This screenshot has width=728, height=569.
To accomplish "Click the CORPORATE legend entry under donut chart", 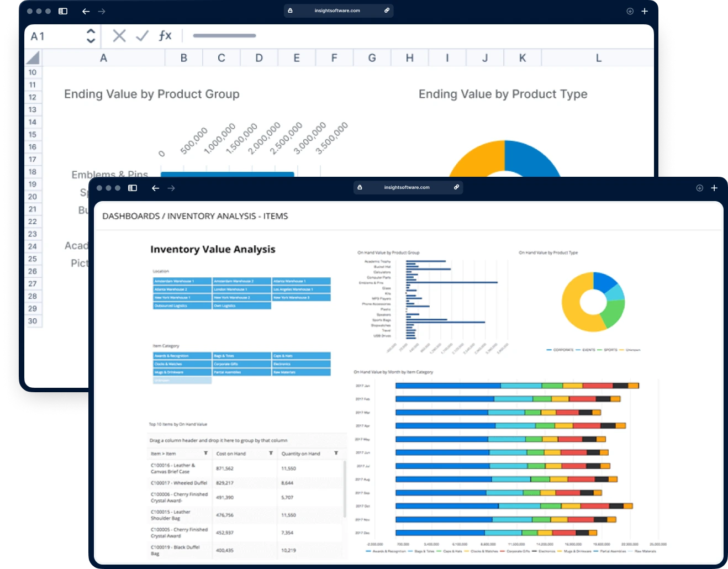I will tap(560, 350).
